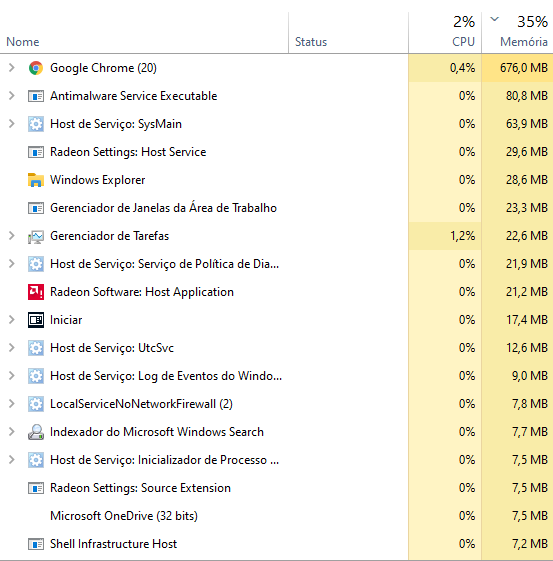This screenshot has width=553, height=561.
Task: Click the Google Chrome process icon
Action: click(x=36, y=68)
